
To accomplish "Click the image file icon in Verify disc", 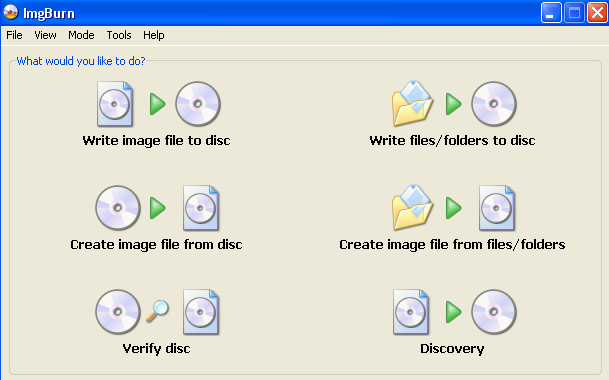I will click(201, 312).
